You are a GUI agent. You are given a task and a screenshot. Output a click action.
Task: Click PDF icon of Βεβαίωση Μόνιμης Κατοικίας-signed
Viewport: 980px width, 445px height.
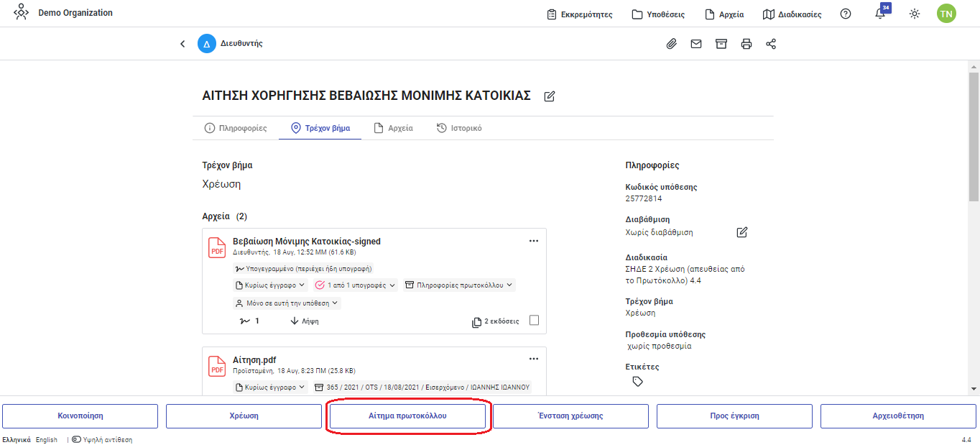click(x=217, y=247)
